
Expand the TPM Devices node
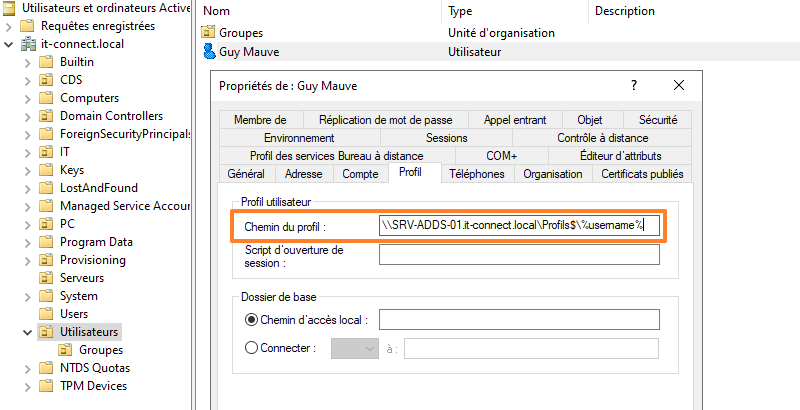[28, 386]
